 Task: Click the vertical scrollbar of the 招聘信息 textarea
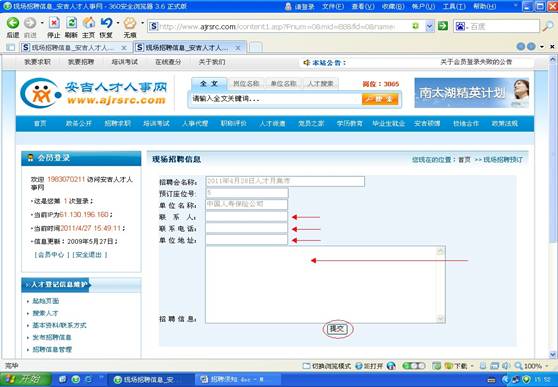click(x=440, y=285)
